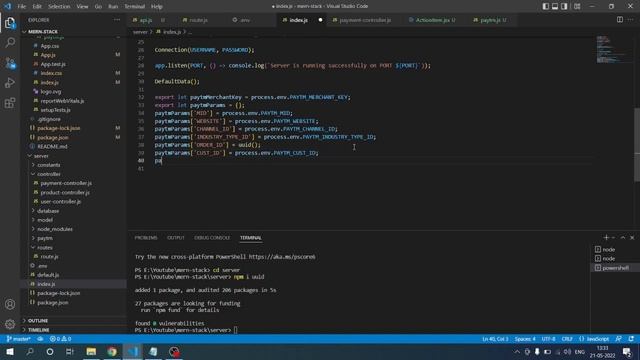Open the Source Control view

point(10,63)
